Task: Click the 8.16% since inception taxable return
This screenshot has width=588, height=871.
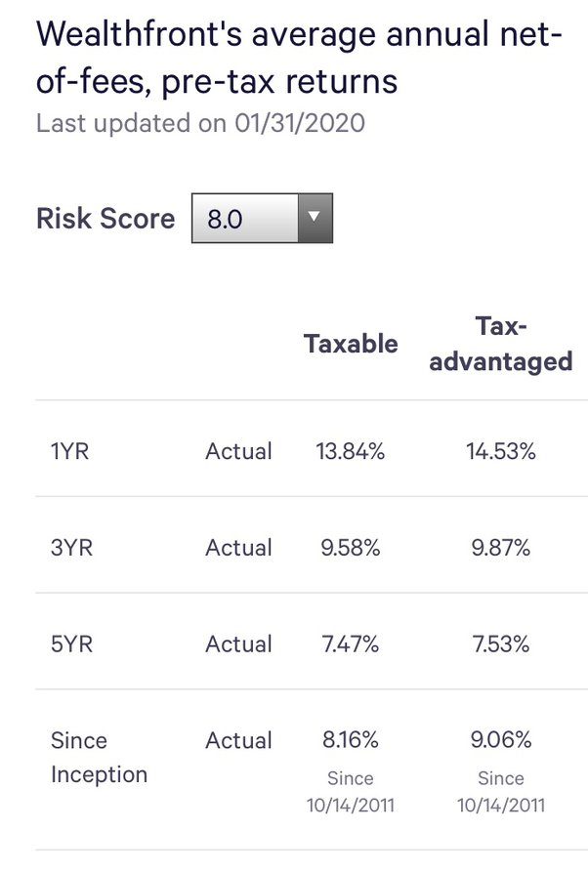Action: [350, 740]
